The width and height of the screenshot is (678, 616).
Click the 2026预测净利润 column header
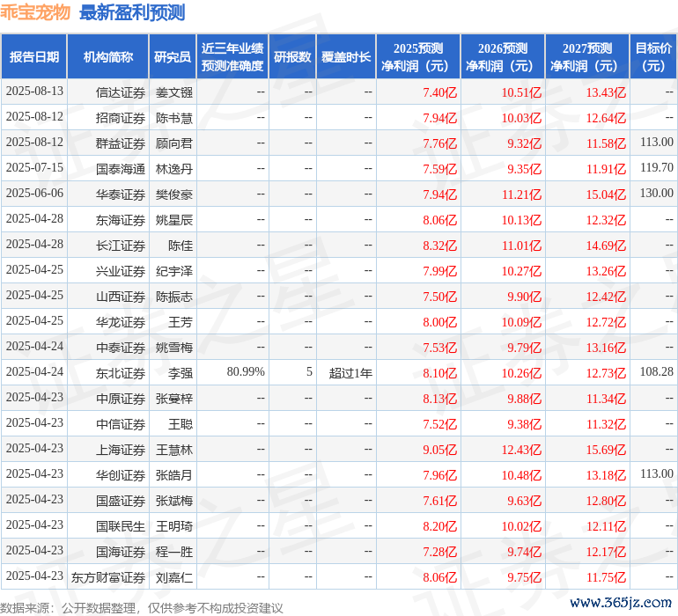[x=503, y=57]
